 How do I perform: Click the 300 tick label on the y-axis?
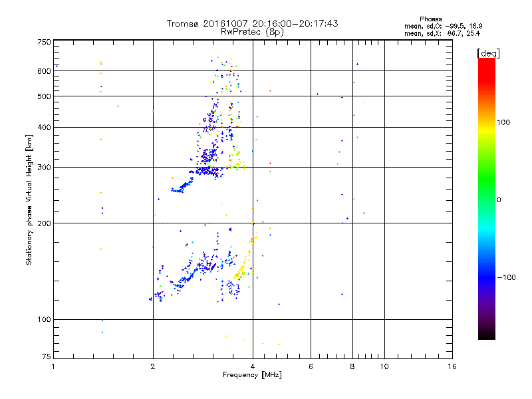(44, 168)
